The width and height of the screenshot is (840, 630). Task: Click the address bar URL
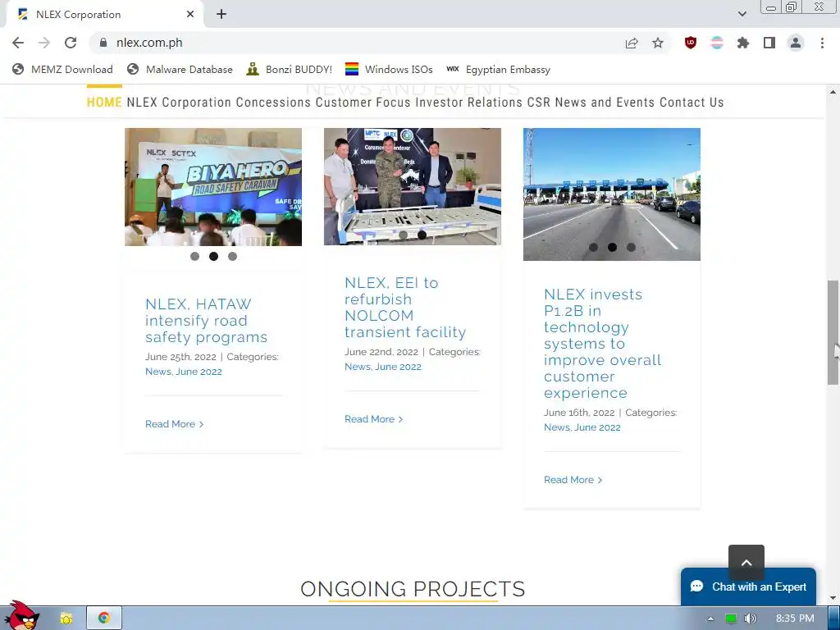tap(149, 43)
